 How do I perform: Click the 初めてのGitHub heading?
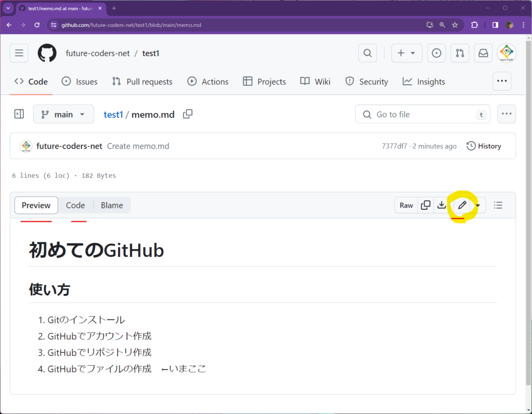click(x=96, y=250)
